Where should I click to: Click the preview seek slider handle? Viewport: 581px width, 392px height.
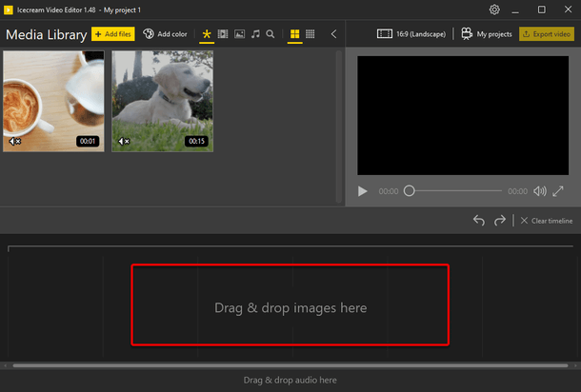(409, 190)
